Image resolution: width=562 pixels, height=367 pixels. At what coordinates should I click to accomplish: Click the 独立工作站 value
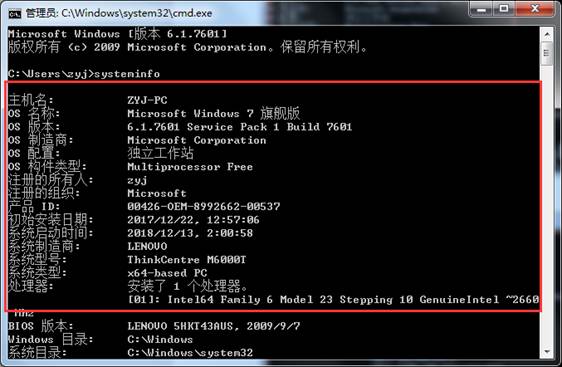click(x=161, y=153)
